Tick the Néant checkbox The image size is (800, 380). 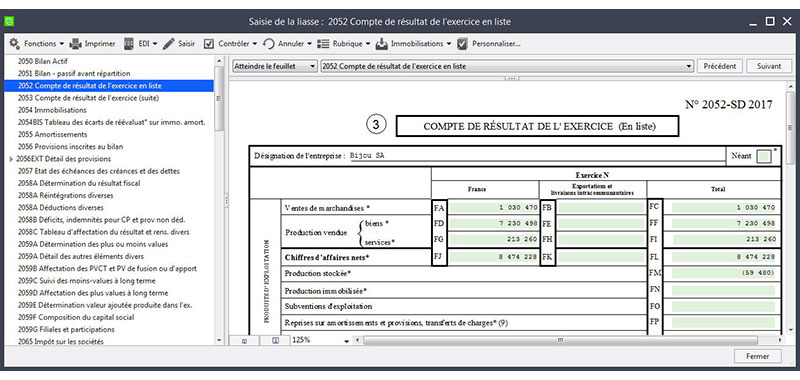click(764, 156)
